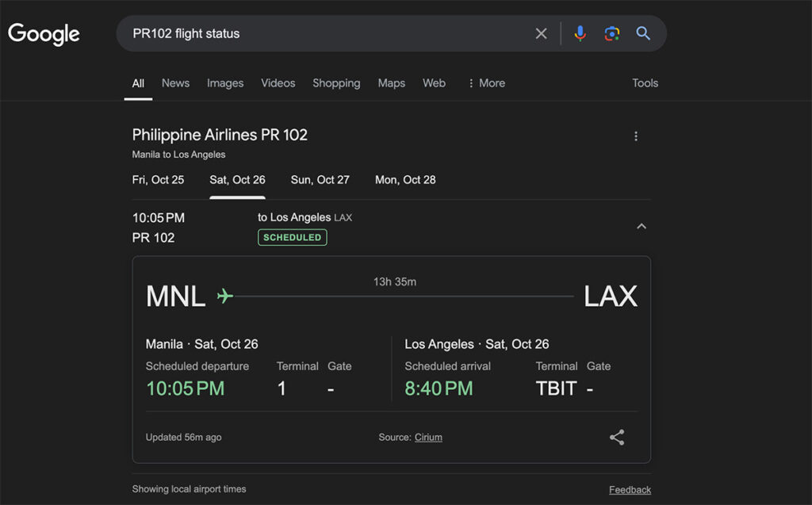
Task: Open Google Lens image search
Action: 611,33
